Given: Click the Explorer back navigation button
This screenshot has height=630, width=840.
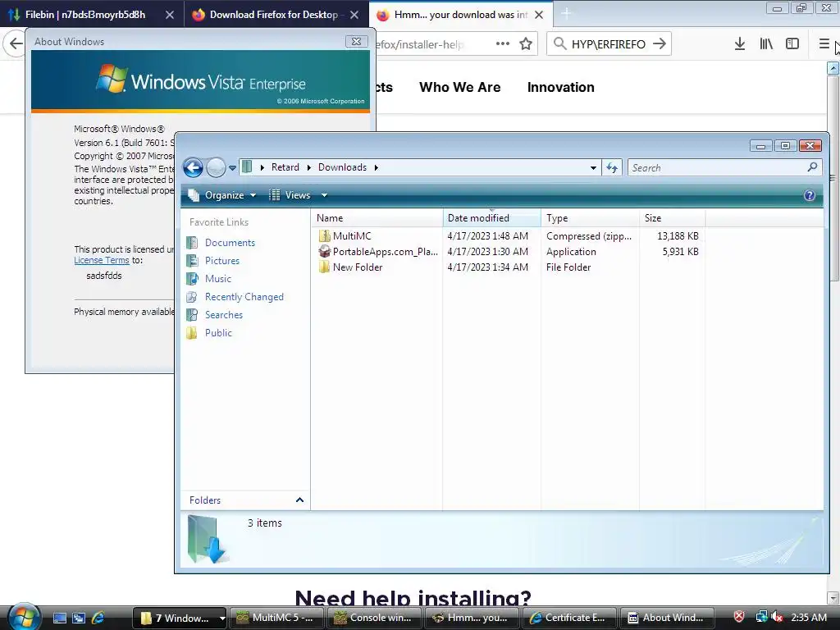Looking at the screenshot, I should [193, 167].
